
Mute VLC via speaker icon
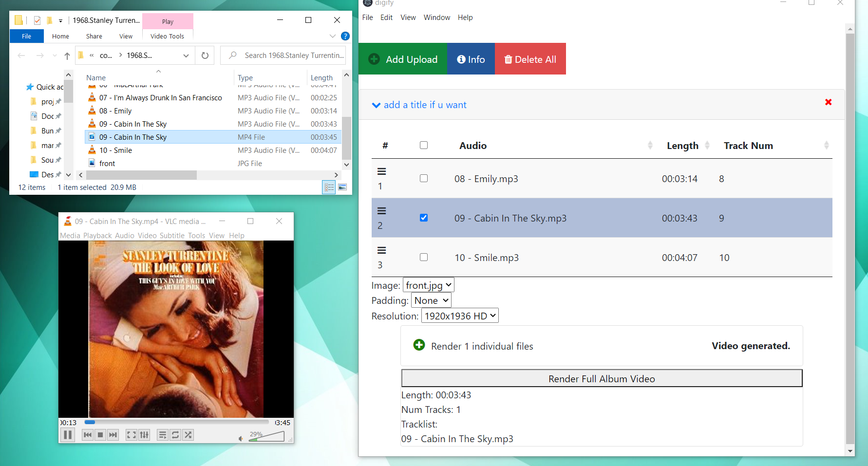coord(241,438)
